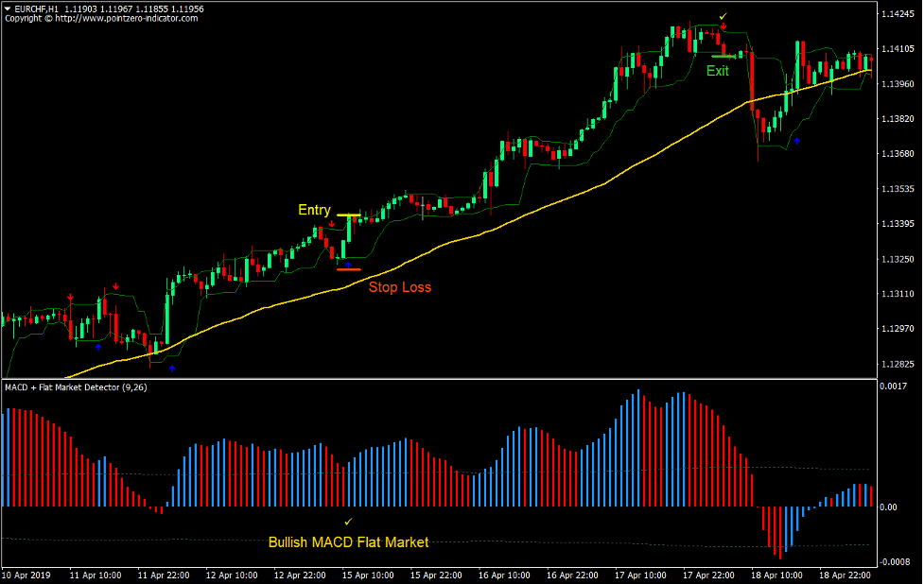Screen dimensions: 924x584
Task: Click the blue buy arrow below the Stop Loss line
Action: coord(348,264)
